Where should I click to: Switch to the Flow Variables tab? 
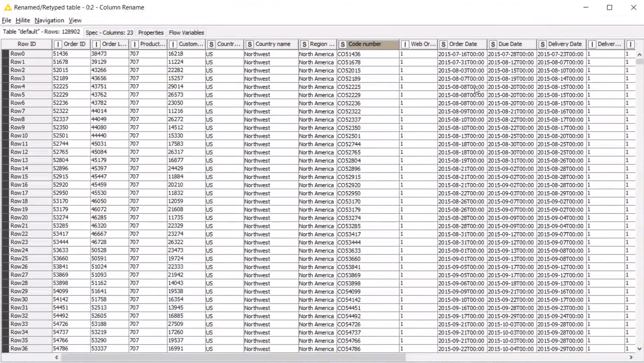[186, 33]
